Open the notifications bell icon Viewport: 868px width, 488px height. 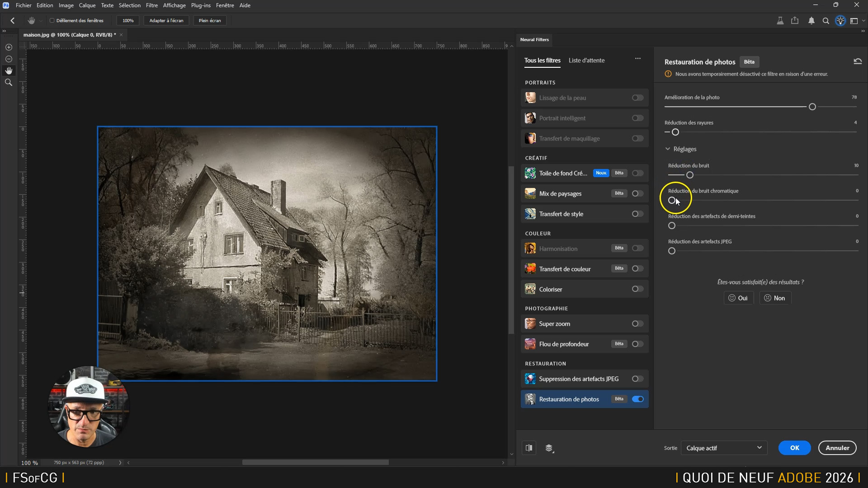point(811,21)
